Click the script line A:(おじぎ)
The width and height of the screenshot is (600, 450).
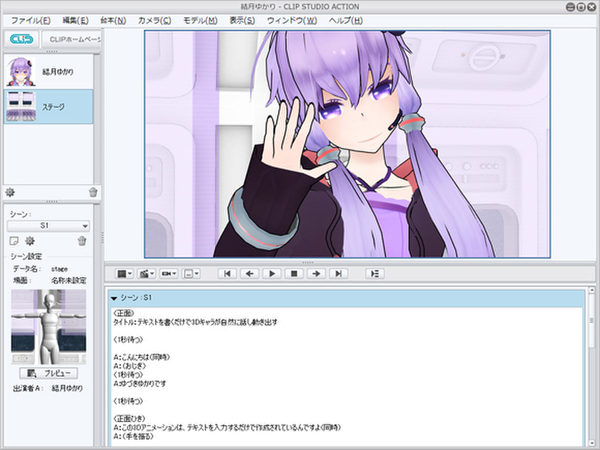point(130,366)
